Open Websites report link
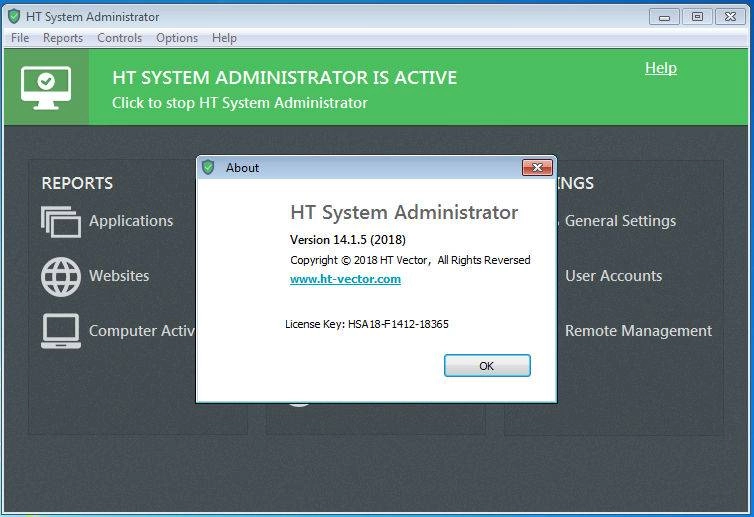 tap(119, 276)
